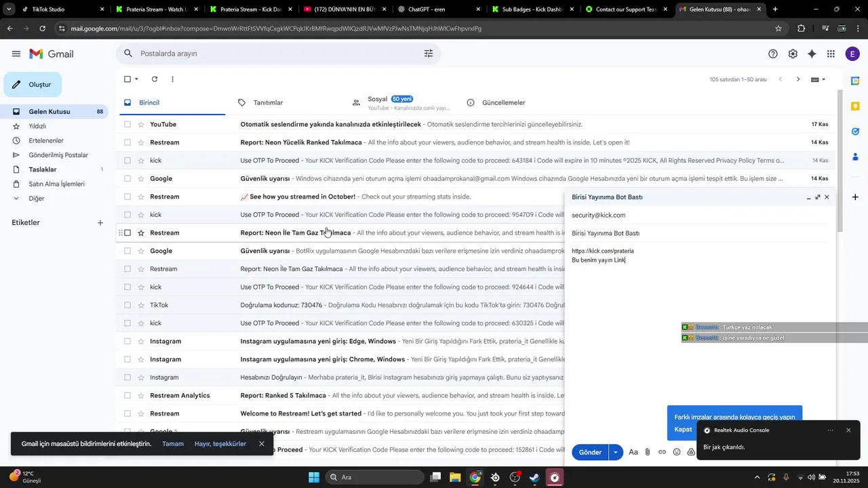This screenshot has height=488, width=868.
Task: Get add-ons plus in side panel
Action: [855, 197]
